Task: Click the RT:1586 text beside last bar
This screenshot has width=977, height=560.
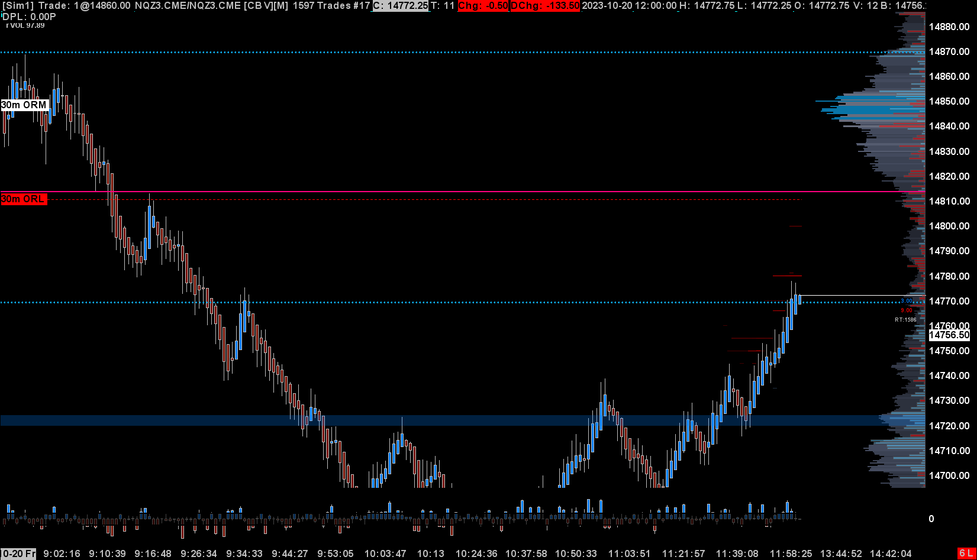Action: point(905,320)
